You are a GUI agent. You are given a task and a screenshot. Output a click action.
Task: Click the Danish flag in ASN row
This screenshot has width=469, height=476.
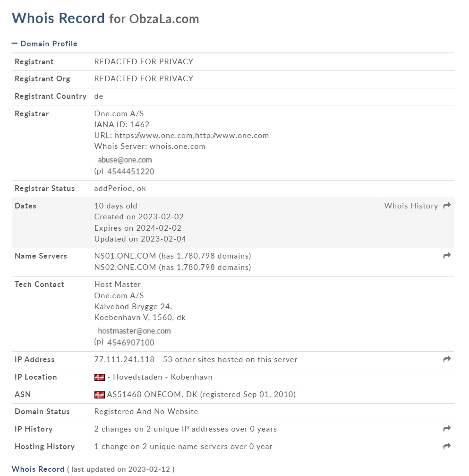coord(100,395)
